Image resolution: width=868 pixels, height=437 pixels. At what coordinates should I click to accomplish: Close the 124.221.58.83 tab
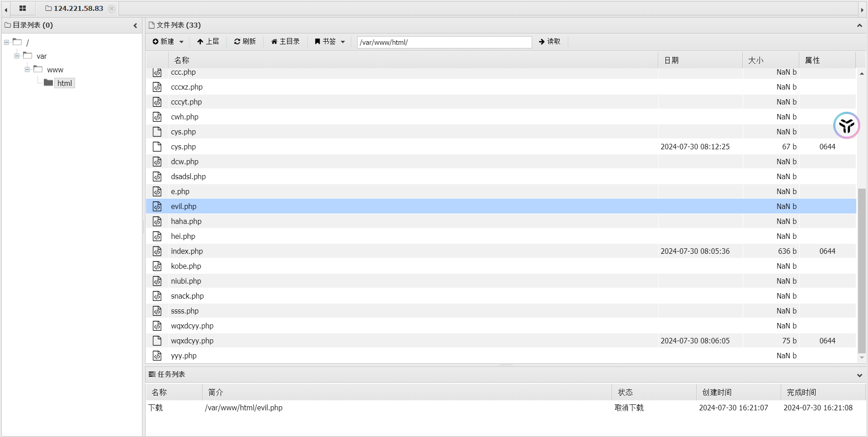[112, 8]
